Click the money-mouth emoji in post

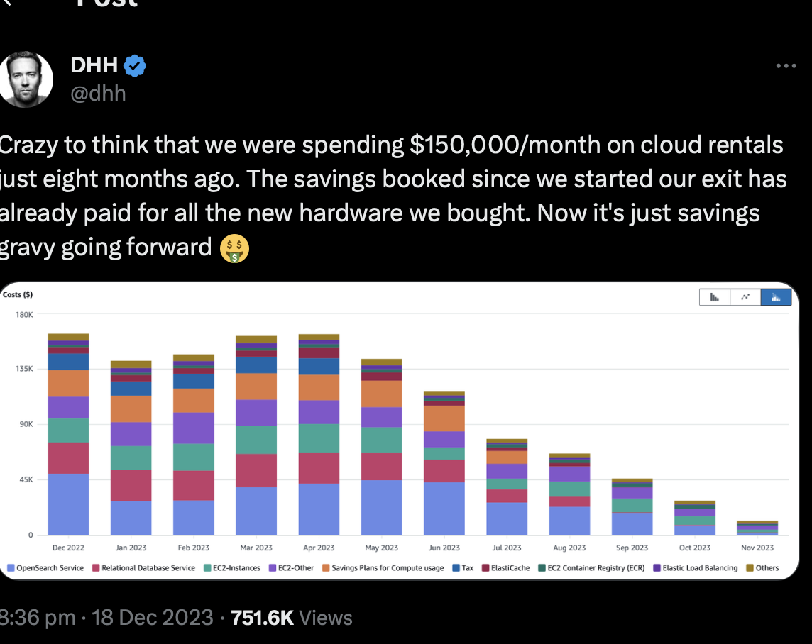tap(234, 248)
